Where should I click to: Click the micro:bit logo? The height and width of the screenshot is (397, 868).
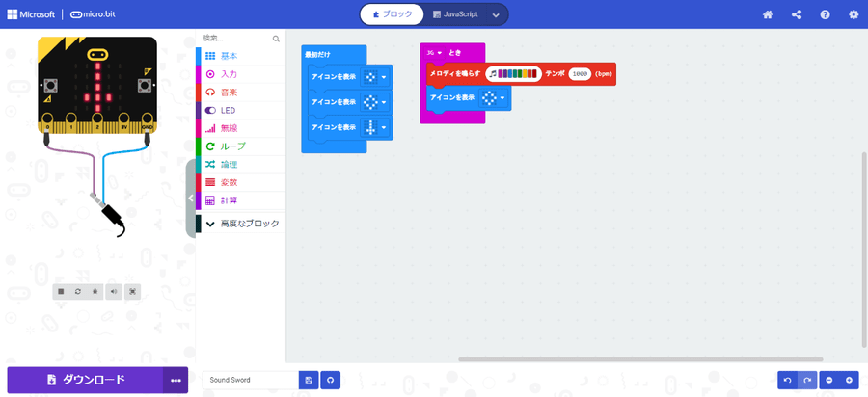92,14
